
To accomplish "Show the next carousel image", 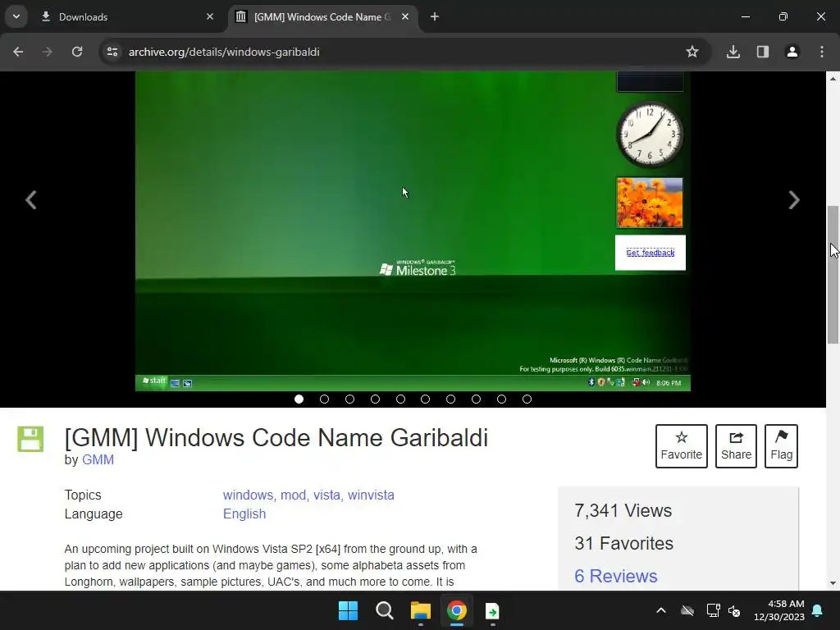I will (794, 200).
